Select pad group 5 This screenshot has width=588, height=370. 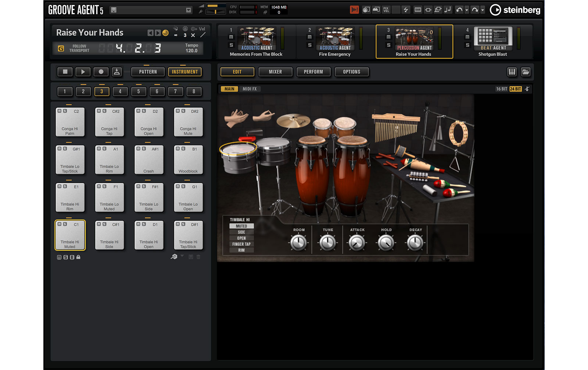tap(139, 91)
